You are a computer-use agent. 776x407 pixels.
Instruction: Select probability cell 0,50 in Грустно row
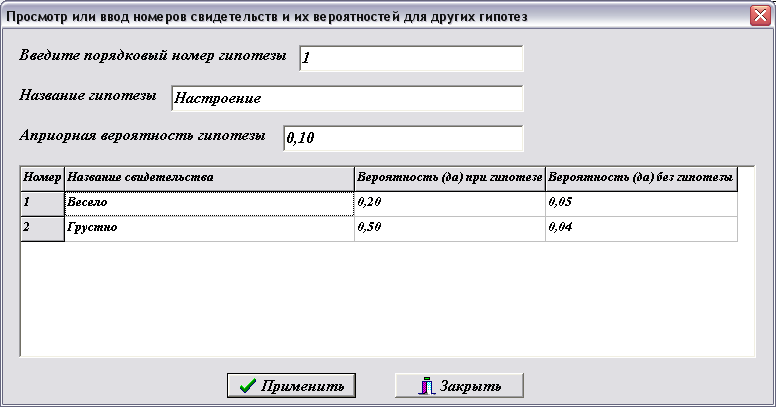pos(450,229)
